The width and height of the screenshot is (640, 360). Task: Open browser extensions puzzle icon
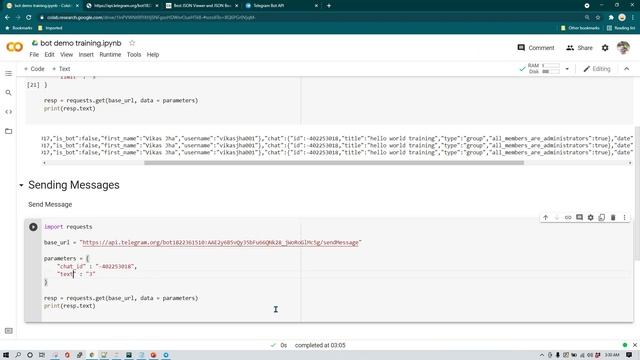(611, 18)
